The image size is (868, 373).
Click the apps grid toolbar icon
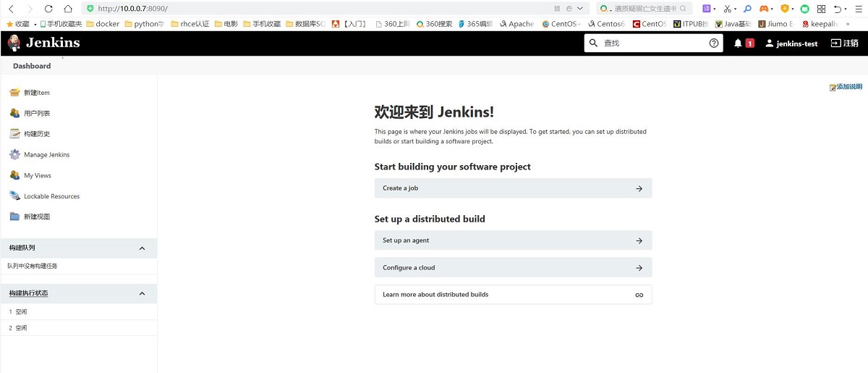click(821, 9)
